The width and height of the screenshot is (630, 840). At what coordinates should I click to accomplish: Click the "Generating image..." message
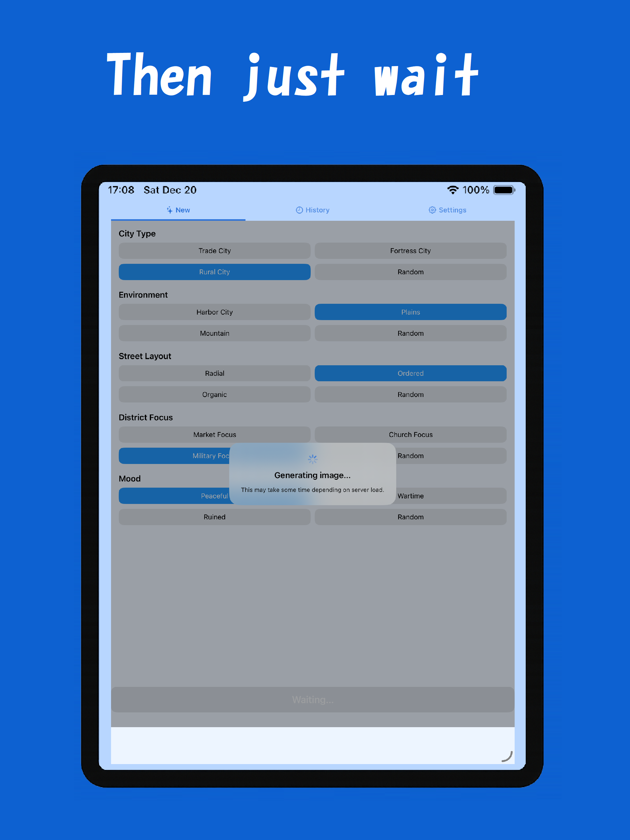(x=312, y=475)
